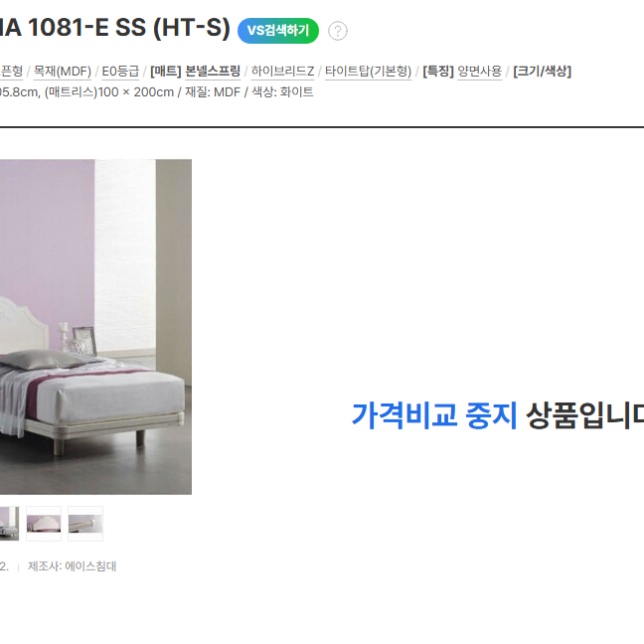Click the 색상: 화이트 spec text
This screenshot has height=644, width=644.
pyautogui.click(x=282, y=92)
